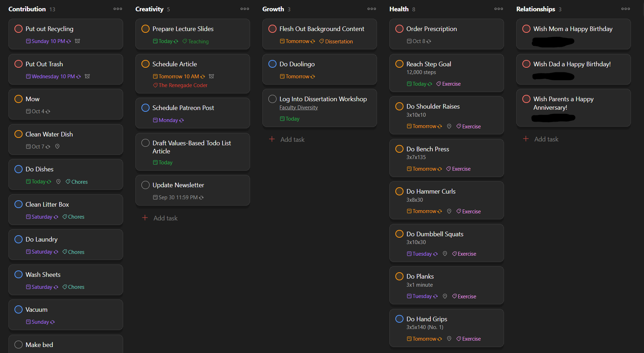This screenshot has width=644, height=353.
Task: Open the Chores label on Clean Litter Box
Action: pyautogui.click(x=73, y=217)
